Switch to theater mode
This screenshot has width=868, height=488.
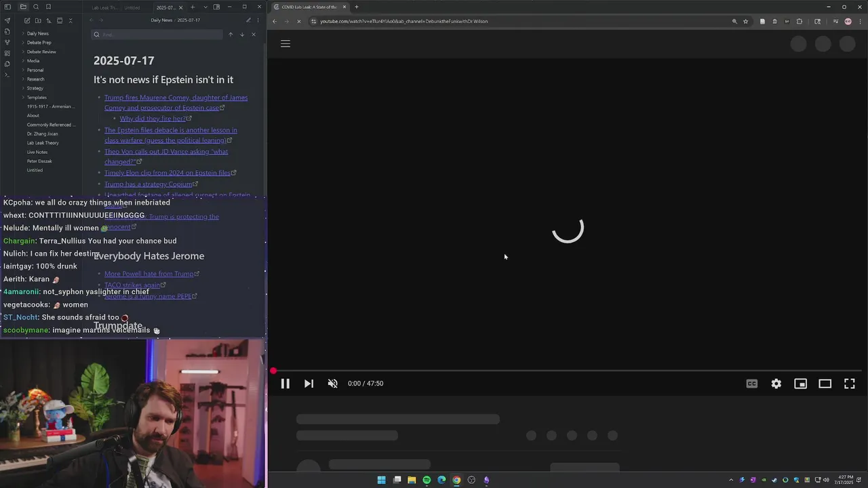coord(825,384)
